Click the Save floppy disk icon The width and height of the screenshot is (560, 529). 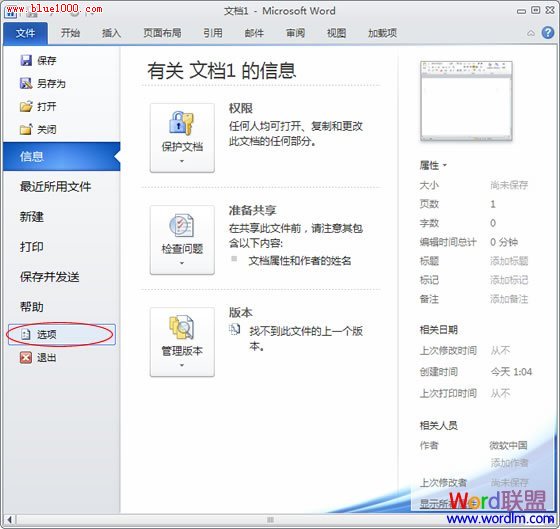point(26,60)
